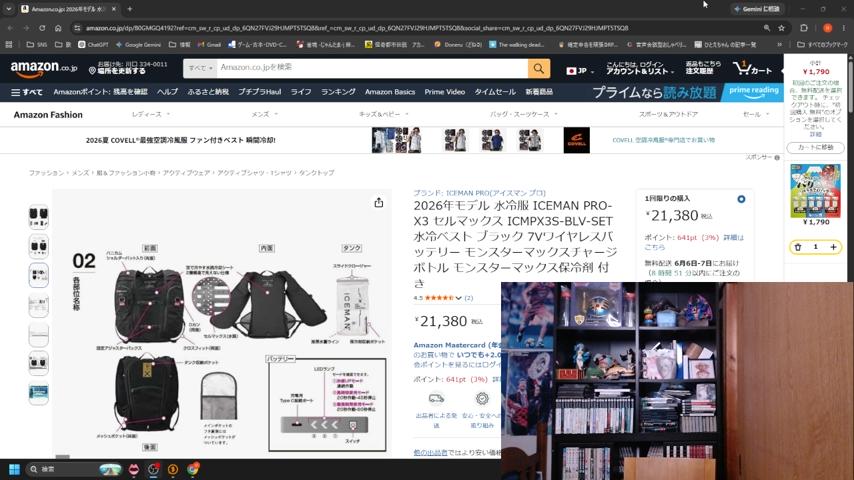This screenshot has height=480, width=854.
Task: Click the Chrome profile avatar icon
Action: (x=827, y=28)
